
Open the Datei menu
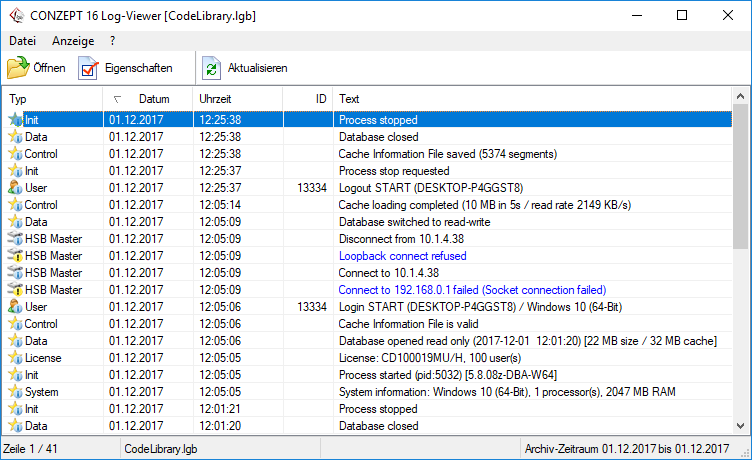pyautogui.click(x=22, y=41)
